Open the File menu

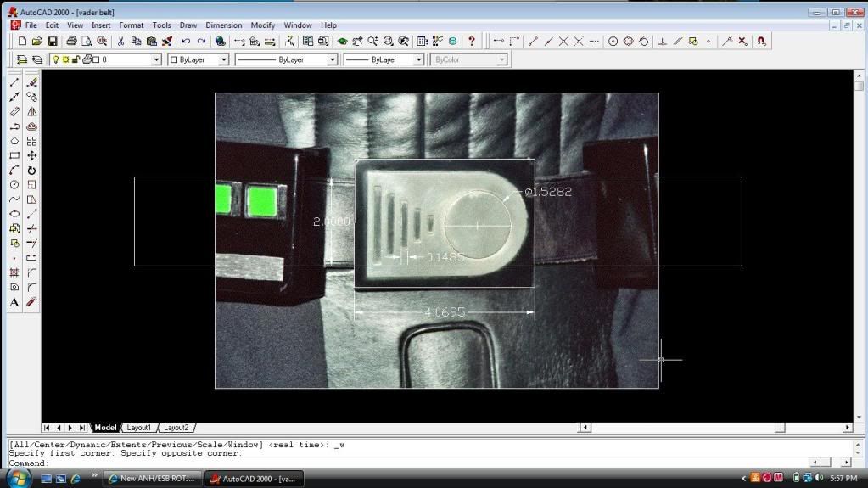(x=31, y=25)
